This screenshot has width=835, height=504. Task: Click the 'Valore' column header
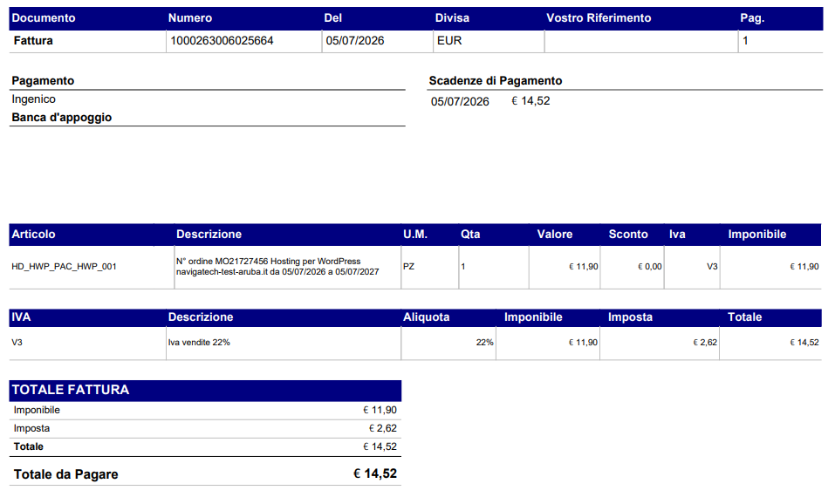pos(554,235)
